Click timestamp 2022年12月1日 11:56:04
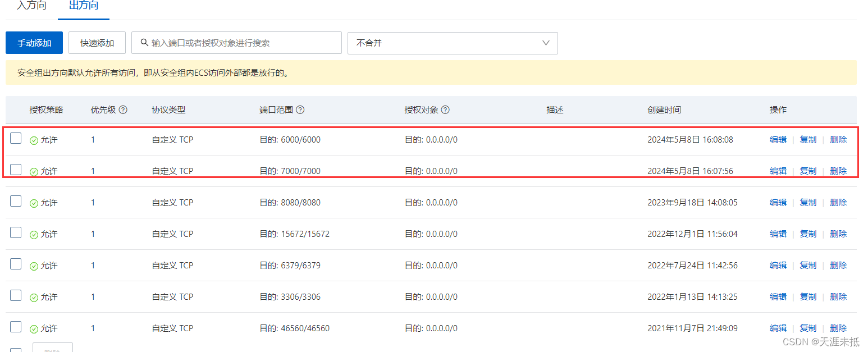This screenshot has height=352, width=868. tap(692, 234)
